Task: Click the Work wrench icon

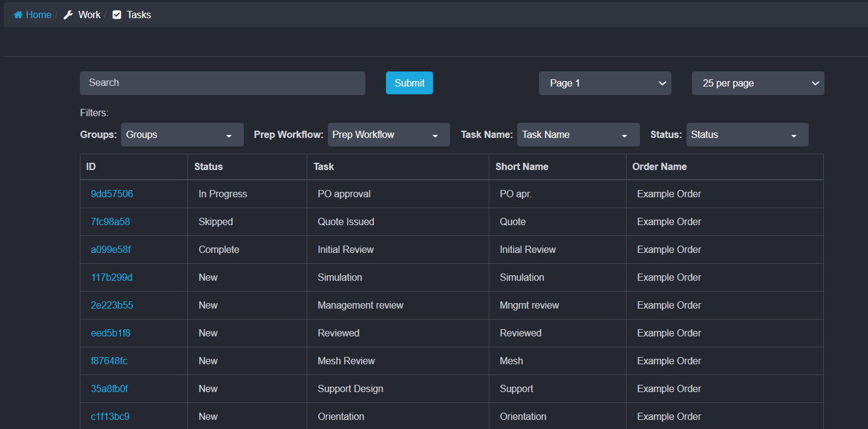Action: [x=68, y=15]
